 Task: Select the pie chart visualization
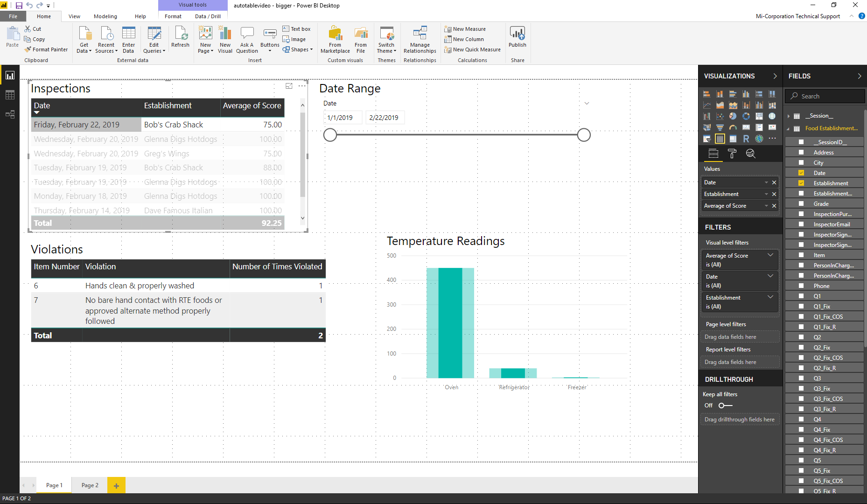[x=733, y=116]
